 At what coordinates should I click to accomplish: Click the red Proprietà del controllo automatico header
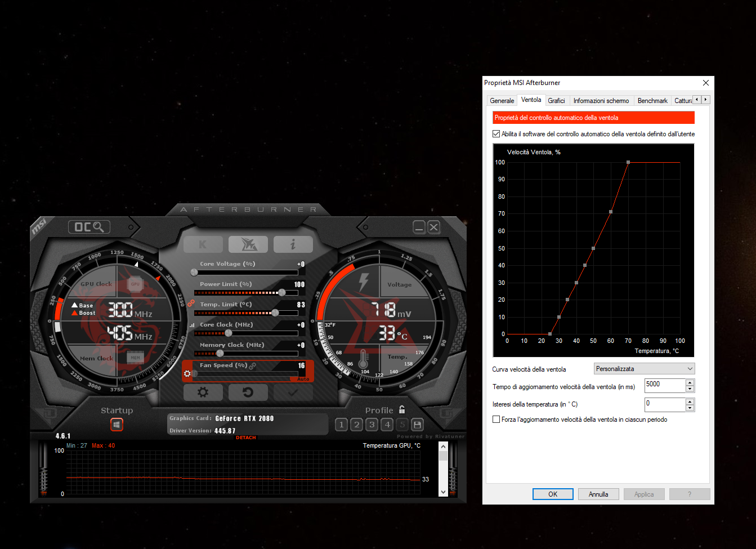[593, 118]
